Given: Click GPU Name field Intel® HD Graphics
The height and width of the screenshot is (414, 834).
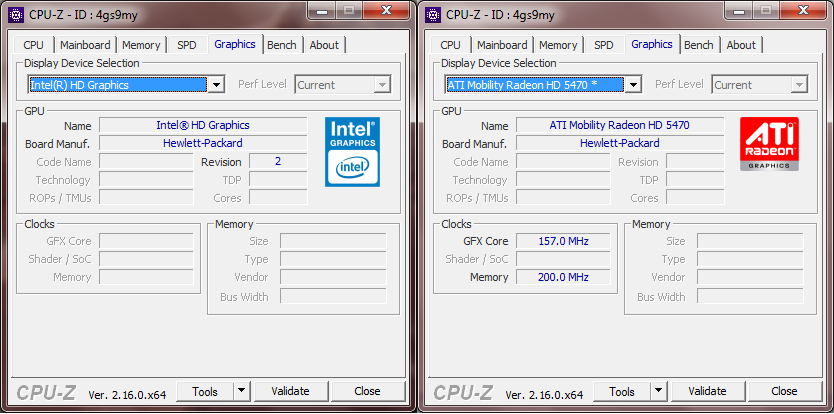Looking at the screenshot, I should point(203,126).
